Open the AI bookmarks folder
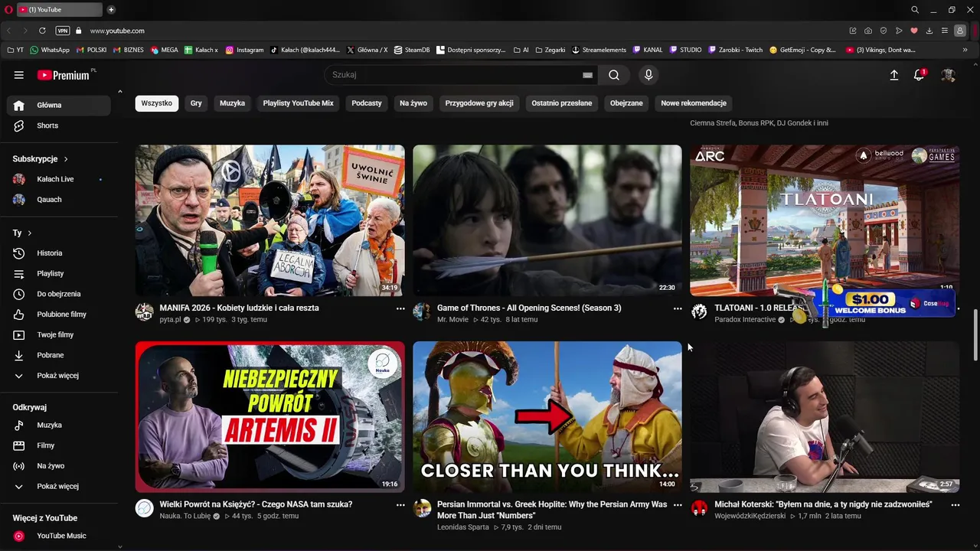 (x=521, y=50)
